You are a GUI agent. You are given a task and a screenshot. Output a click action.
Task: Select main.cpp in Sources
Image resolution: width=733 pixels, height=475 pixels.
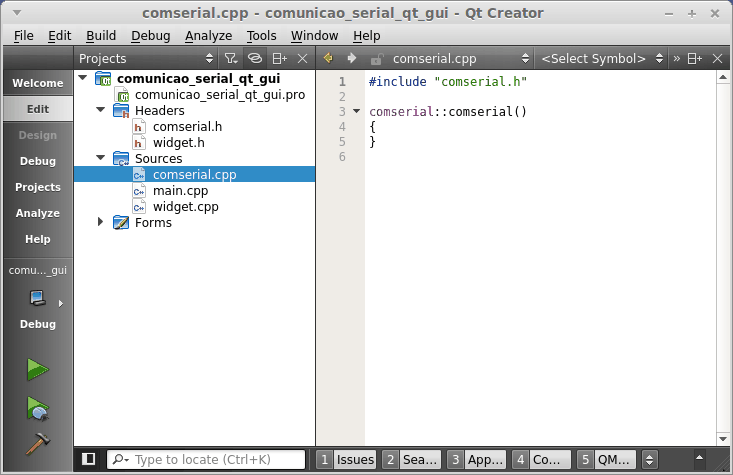[x=180, y=191]
